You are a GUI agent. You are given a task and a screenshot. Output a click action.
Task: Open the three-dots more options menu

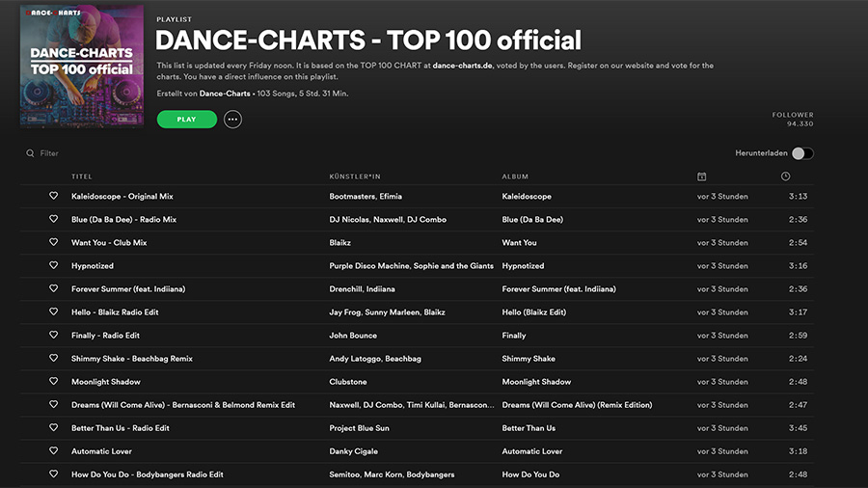pyautogui.click(x=232, y=120)
